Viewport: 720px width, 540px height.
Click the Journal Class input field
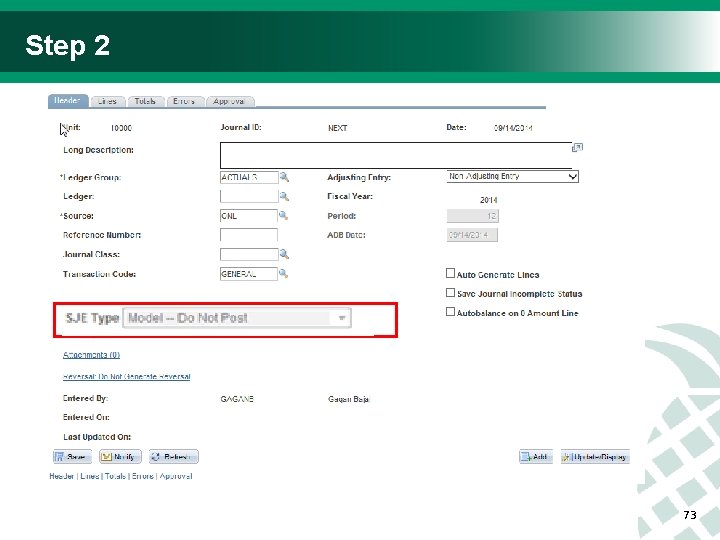click(x=249, y=254)
